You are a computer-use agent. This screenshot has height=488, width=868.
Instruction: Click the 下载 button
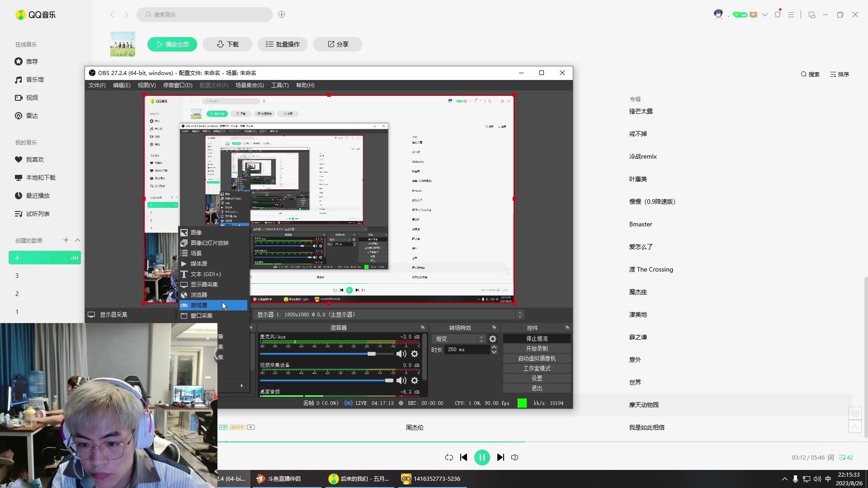coord(227,44)
